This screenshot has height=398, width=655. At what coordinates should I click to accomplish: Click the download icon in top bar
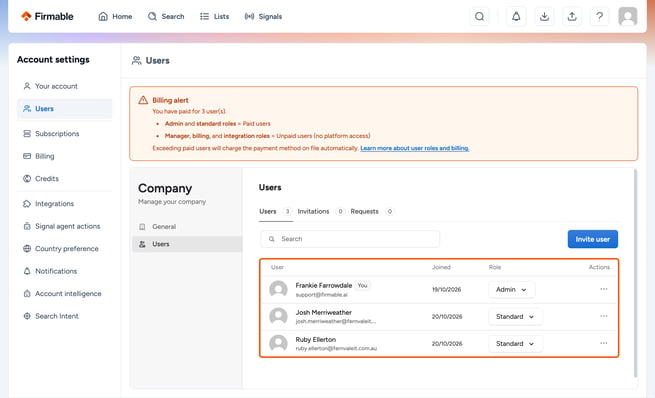click(544, 16)
